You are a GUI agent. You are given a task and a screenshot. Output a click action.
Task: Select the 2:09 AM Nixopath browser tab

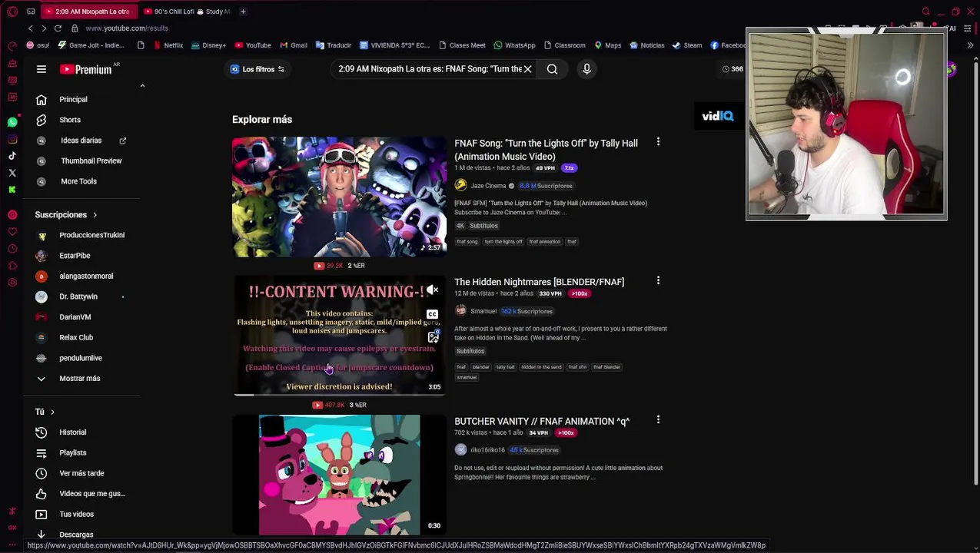[88, 12]
